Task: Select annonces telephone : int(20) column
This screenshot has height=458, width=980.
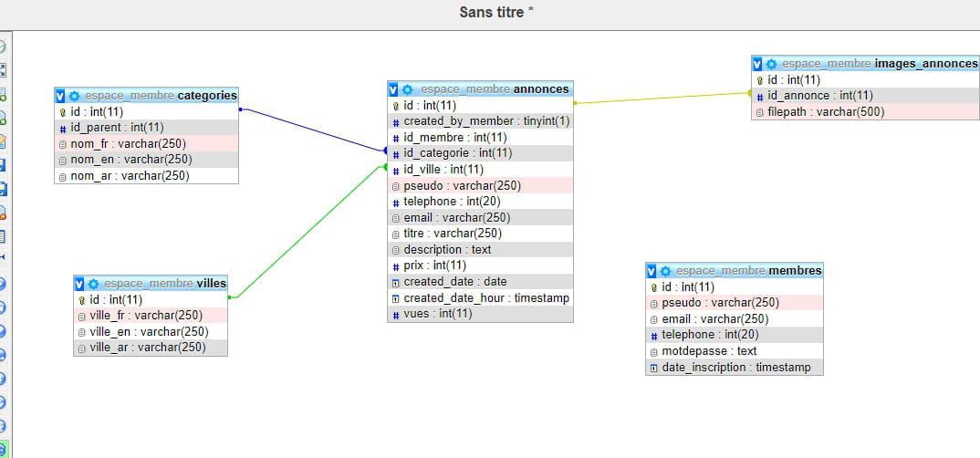Action: pyautogui.click(x=480, y=202)
